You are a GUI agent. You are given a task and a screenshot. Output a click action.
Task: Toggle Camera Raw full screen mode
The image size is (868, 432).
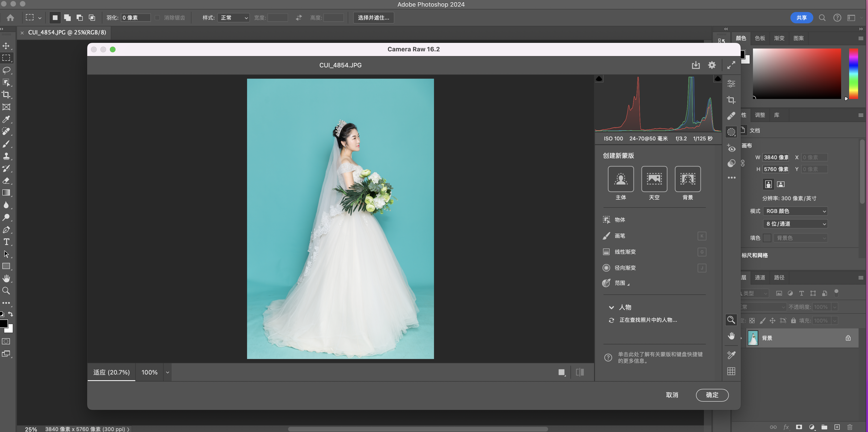click(731, 65)
